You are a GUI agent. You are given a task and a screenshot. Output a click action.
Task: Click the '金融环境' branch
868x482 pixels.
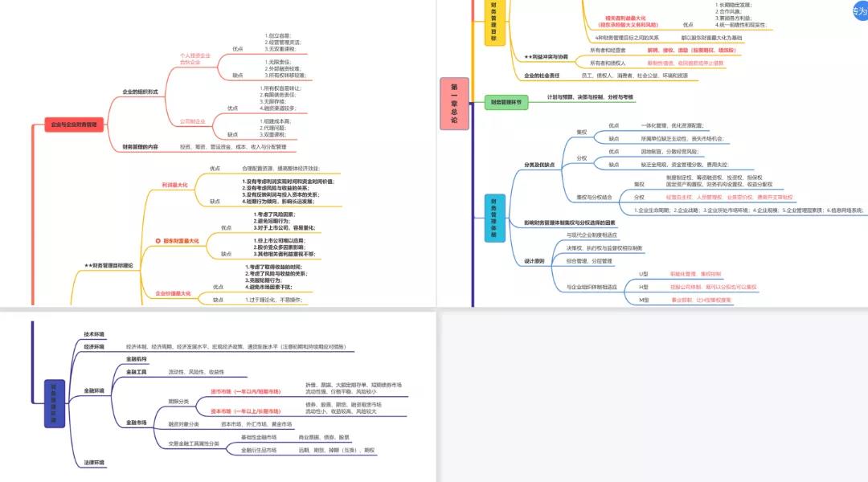pyautogui.click(x=94, y=390)
